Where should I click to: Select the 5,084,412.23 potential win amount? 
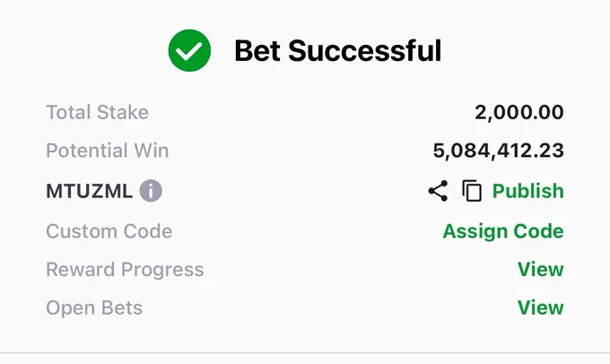click(x=499, y=151)
